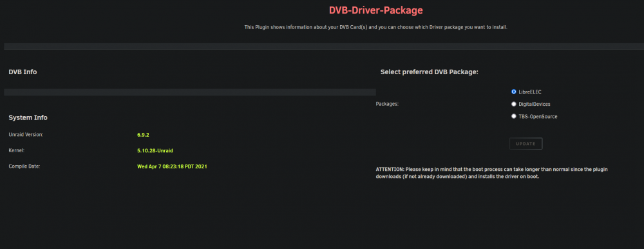Click the Unraid version value 6.9.2

[143, 135]
